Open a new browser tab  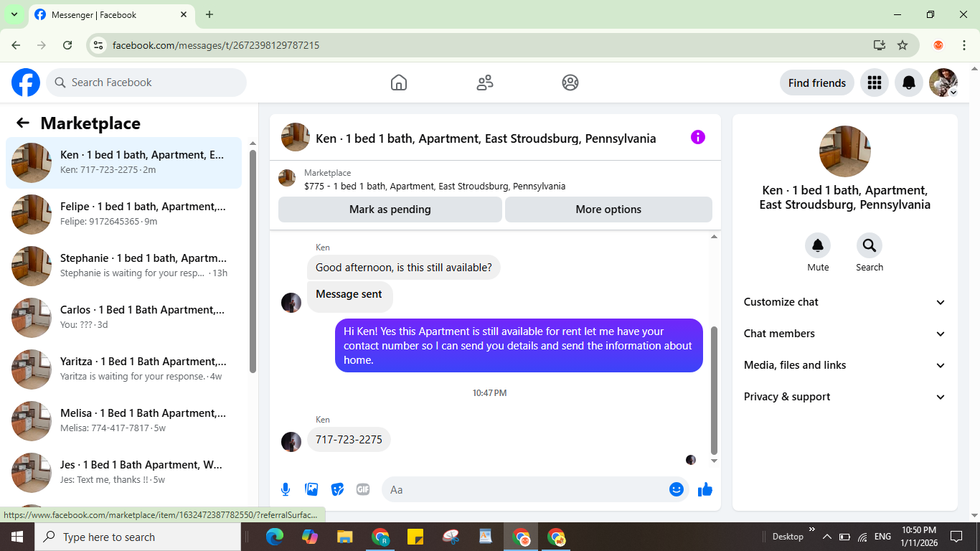pos(209,14)
